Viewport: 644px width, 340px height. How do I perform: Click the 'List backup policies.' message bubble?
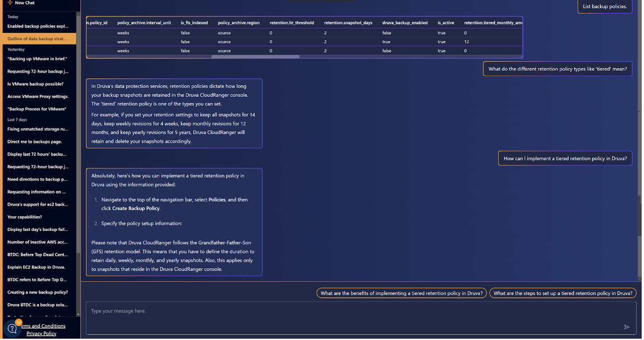tap(604, 7)
